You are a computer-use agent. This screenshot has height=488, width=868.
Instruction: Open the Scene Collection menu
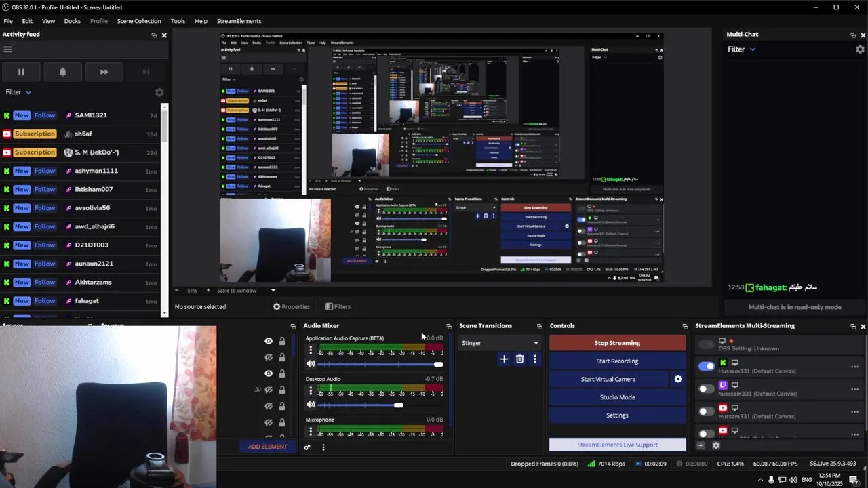tap(139, 21)
